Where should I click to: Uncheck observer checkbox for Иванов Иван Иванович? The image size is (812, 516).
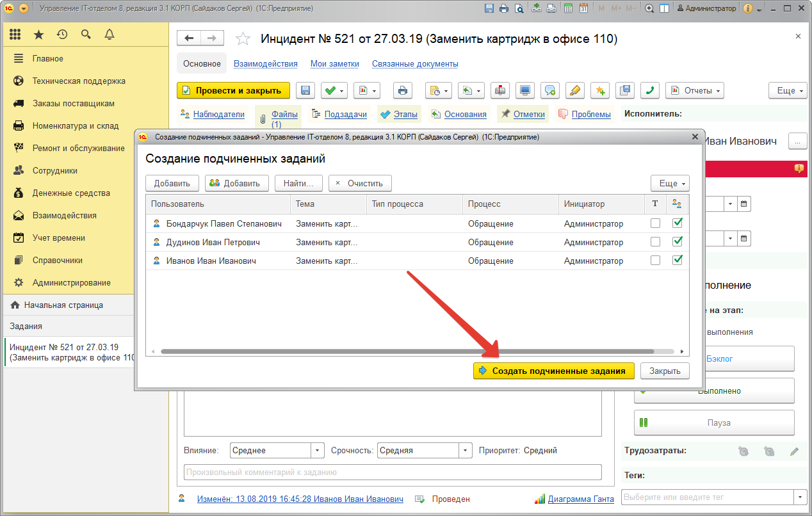pyautogui.click(x=677, y=261)
